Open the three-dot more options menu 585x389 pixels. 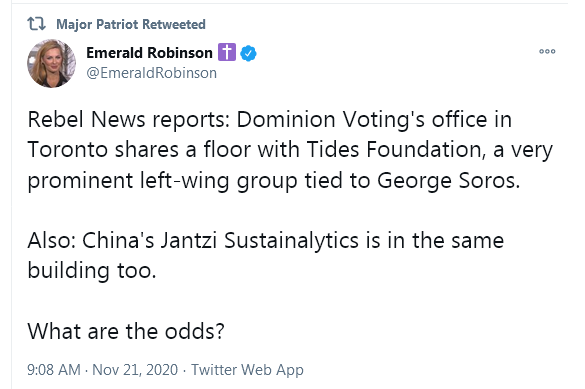[547, 51]
